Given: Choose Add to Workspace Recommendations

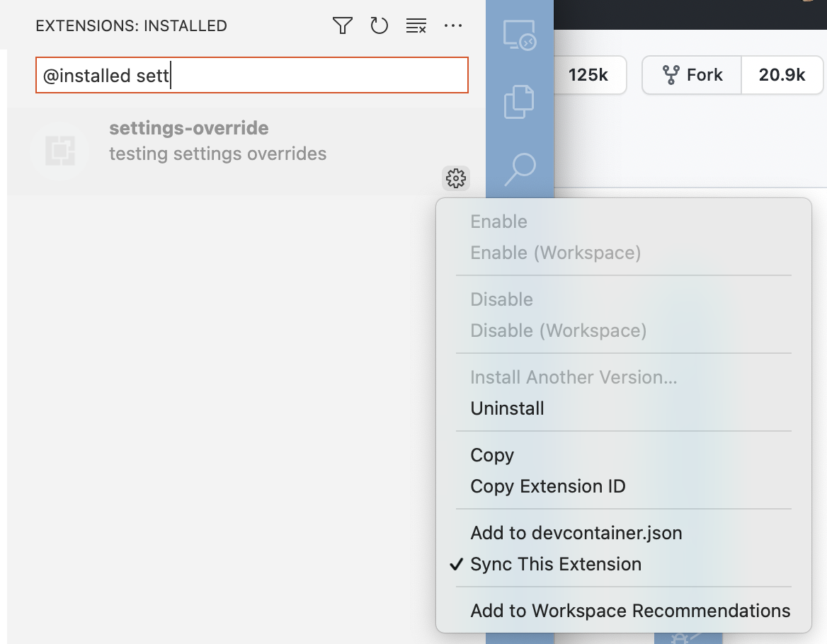Looking at the screenshot, I should 630,610.
